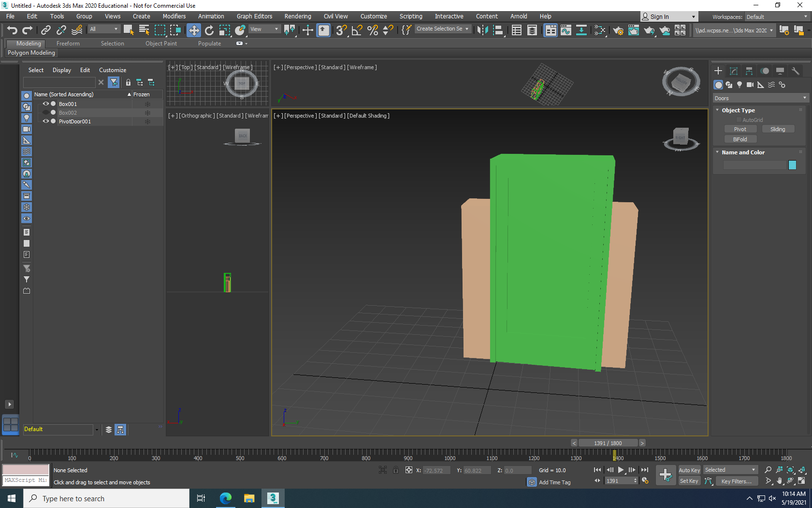The height and width of the screenshot is (508, 812).
Task: Toggle Angle Snap icon
Action: coord(357,30)
